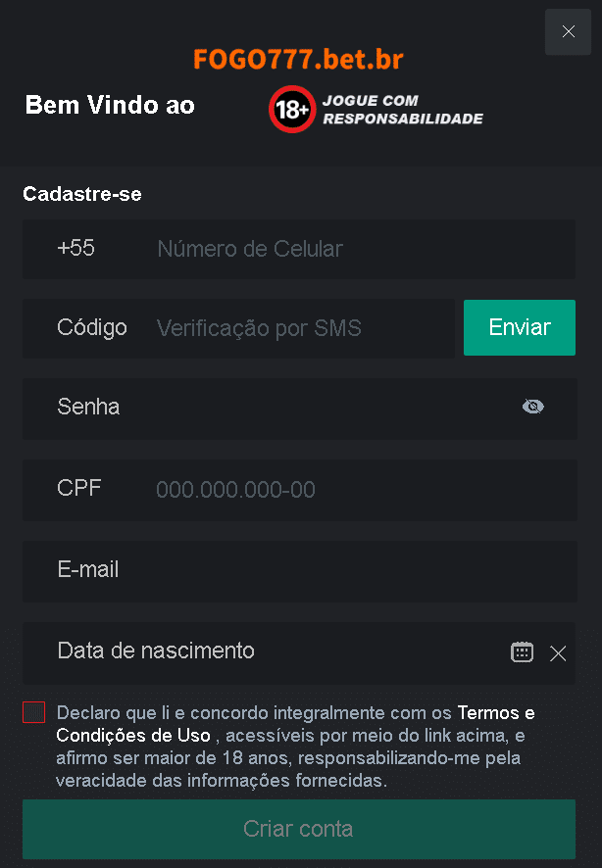This screenshot has width=602, height=868.
Task: Select the Senha password field
Action: click(x=314, y=408)
